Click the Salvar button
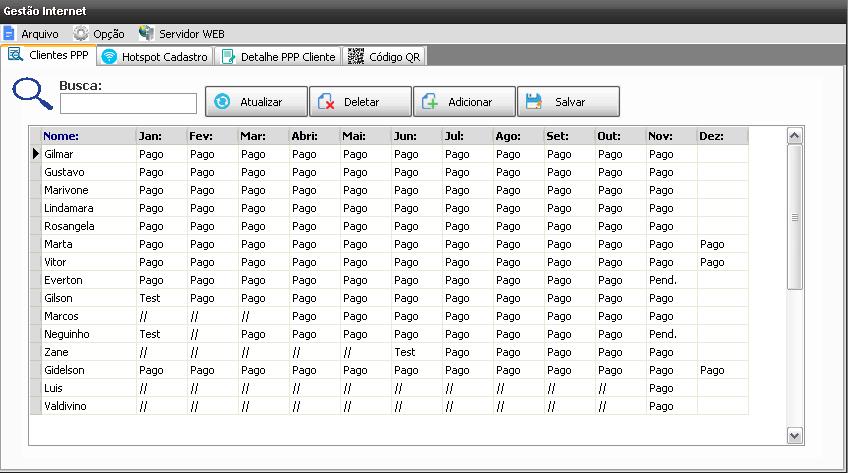 click(x=568, y=102)
